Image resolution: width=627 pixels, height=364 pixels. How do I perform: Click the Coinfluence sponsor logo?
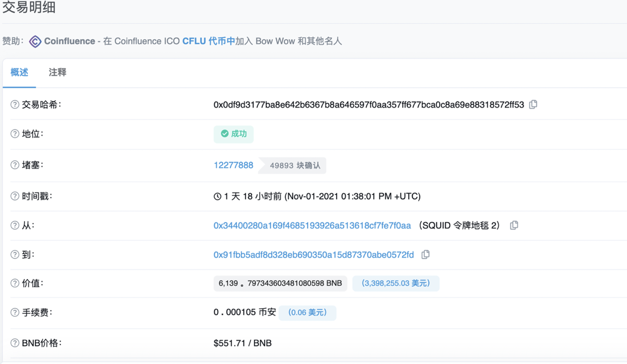pyautogui.click(x=35, y=41)
